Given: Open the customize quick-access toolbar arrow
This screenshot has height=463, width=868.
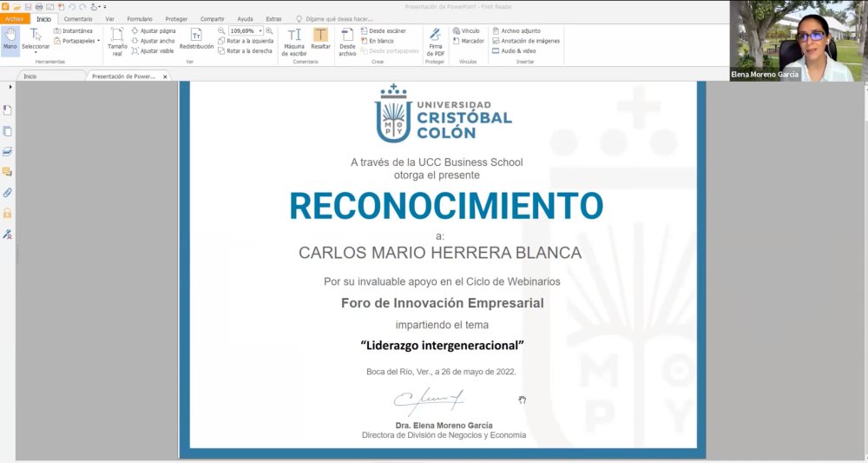Looking at the screenshot, I should pos(105,7).
